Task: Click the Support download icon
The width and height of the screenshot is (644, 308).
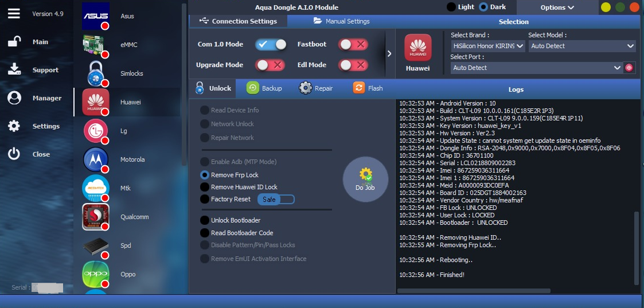Action: (14, 70)
